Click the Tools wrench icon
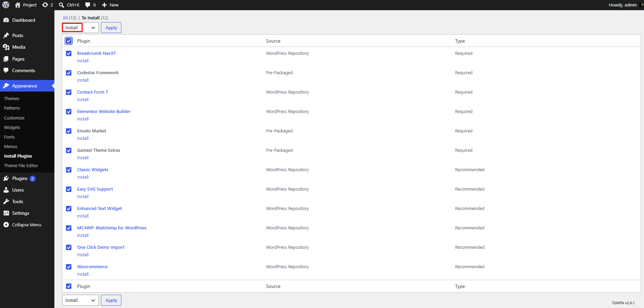This screenshot has height=308, width=644. [x=6, y=201]
